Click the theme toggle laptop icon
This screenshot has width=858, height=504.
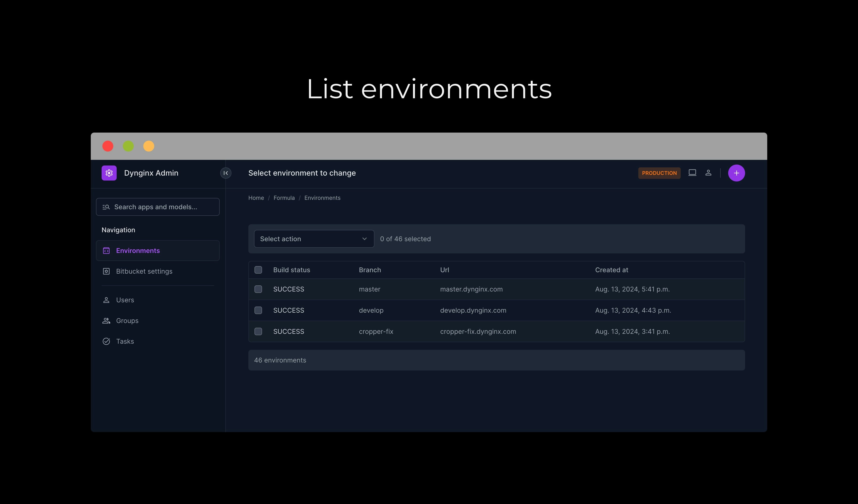pyautogui.click(x=692, y=173)
